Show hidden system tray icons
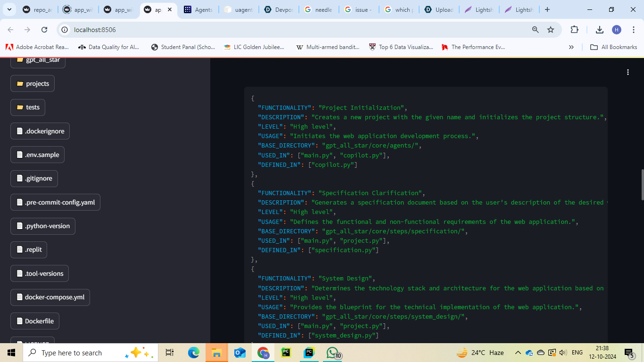 pos(518,353)
